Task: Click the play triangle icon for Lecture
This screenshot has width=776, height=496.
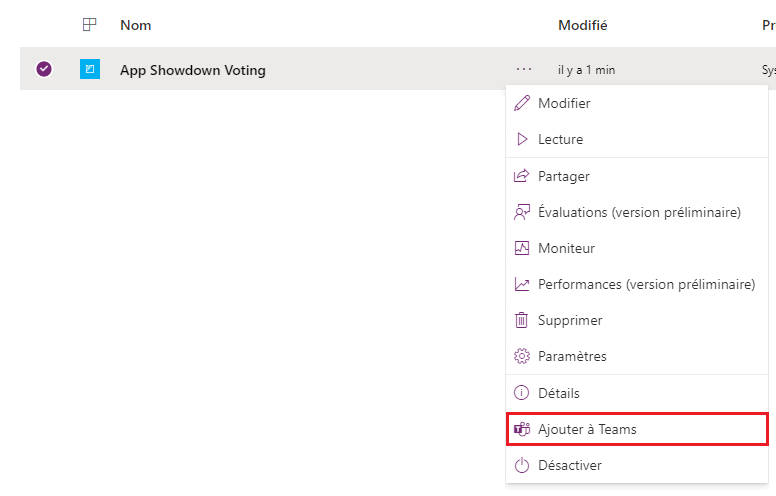Action: pyautogui.click(x=521, y=139)
